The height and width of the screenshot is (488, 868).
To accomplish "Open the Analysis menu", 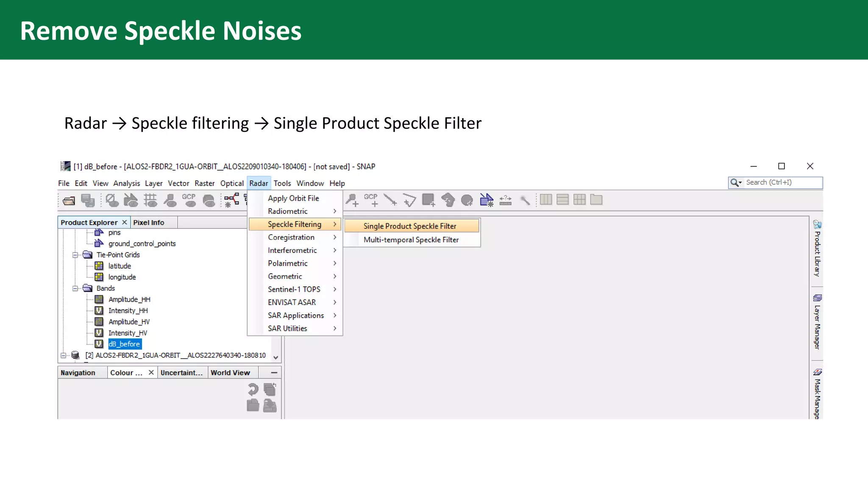I will (x=126, y=183).
